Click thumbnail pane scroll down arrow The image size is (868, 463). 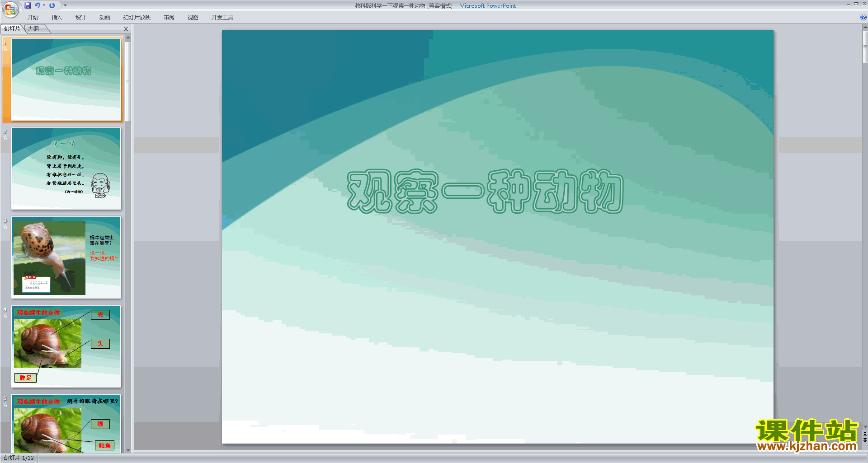128,450
